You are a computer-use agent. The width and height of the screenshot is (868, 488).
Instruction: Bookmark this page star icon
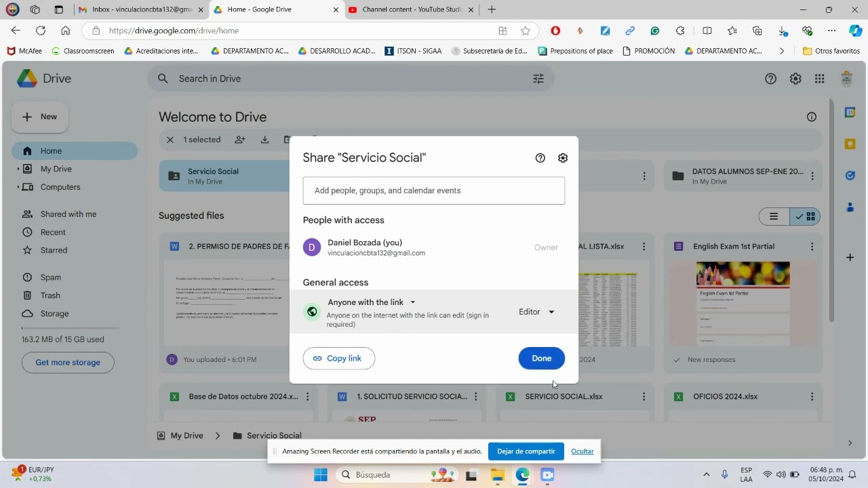coord(526,30)
